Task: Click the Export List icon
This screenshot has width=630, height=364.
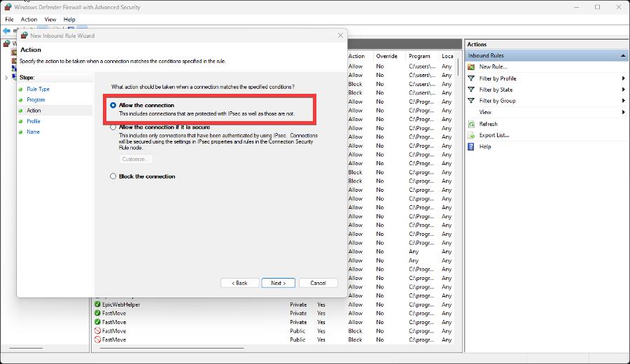Action: click(x=471, y=135)
